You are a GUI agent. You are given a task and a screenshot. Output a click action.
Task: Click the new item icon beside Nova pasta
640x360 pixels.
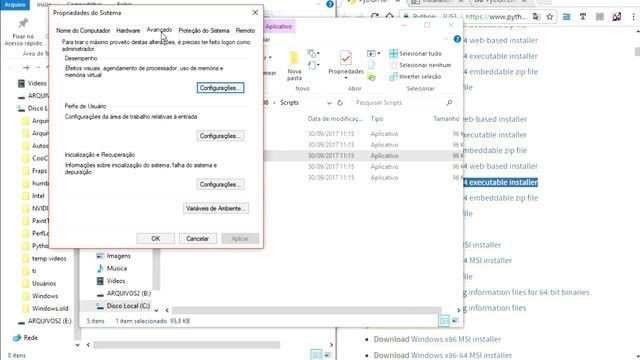(x=312, y=53)
